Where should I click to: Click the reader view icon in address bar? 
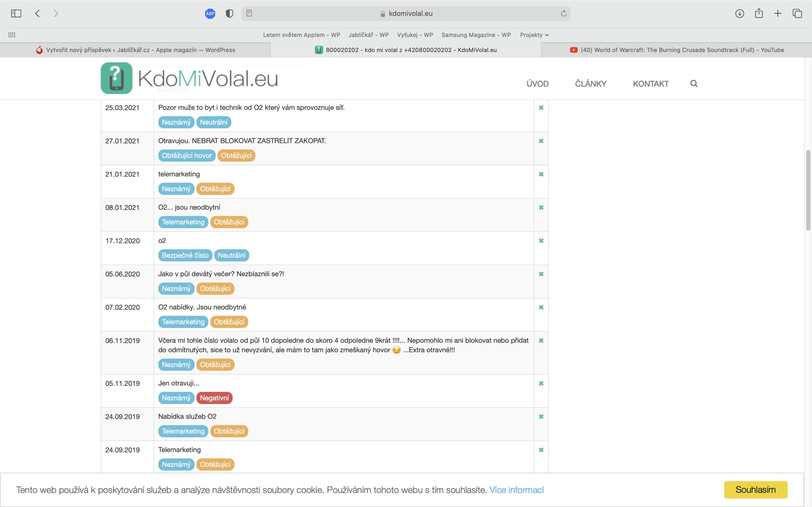pos(249,13)
